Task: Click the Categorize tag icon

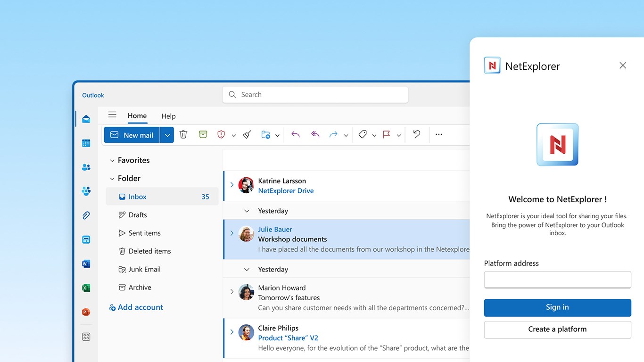Action: click(x=363, y=134)
